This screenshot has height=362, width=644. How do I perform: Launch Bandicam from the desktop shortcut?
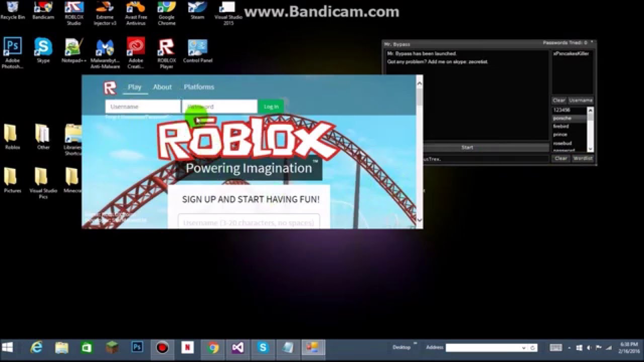43,10
